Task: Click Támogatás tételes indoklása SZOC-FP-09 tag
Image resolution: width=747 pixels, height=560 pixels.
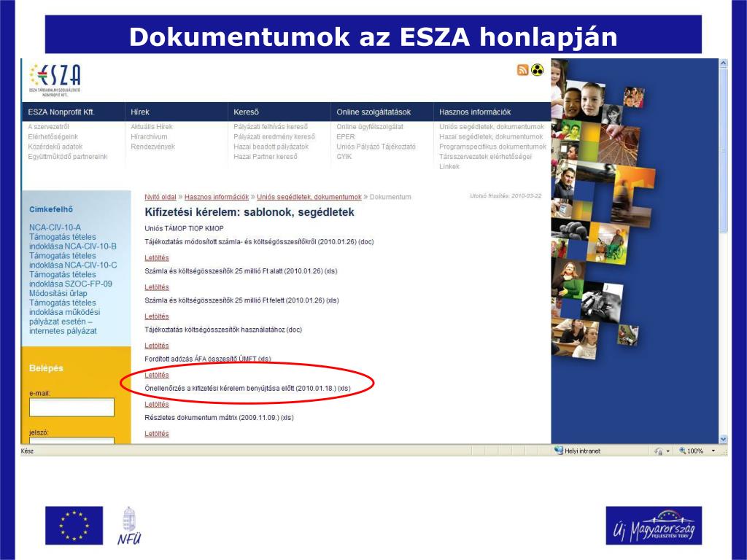Action: pos(71,279)
